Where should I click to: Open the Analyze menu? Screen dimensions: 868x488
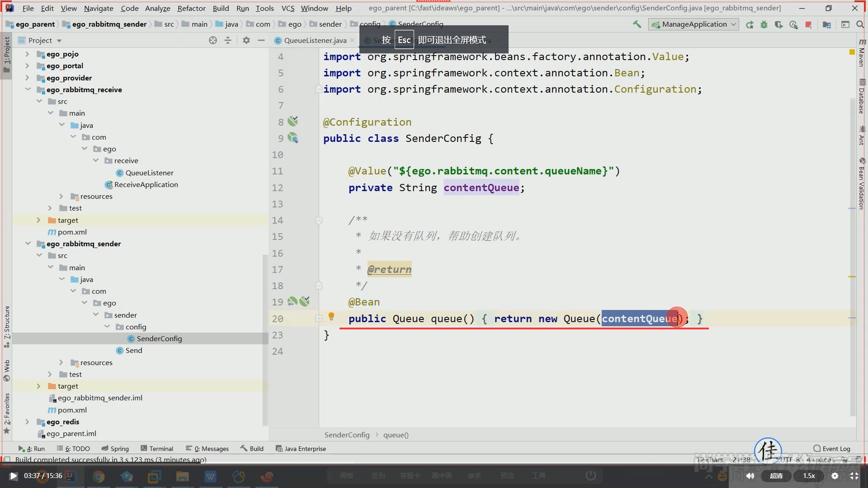click(x=157, y=8)
